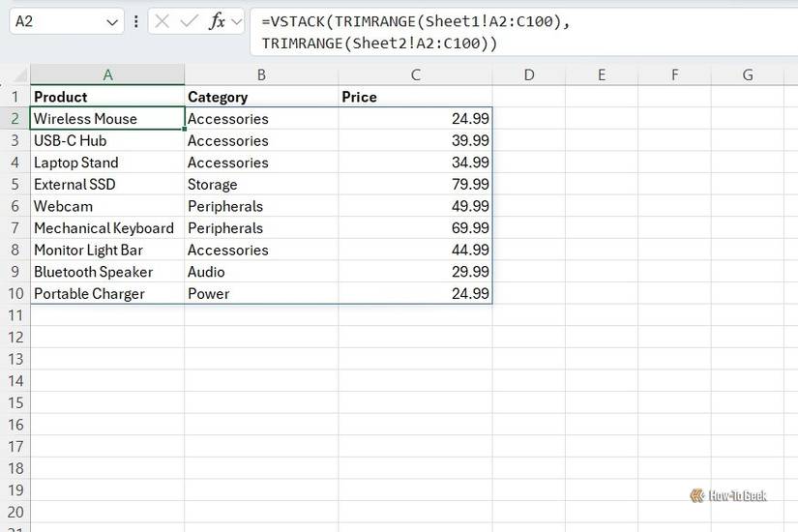Click Accessories in the Wireless Mouse row
The width and height of the screenshot is (798, 532).
click(261, 119)
